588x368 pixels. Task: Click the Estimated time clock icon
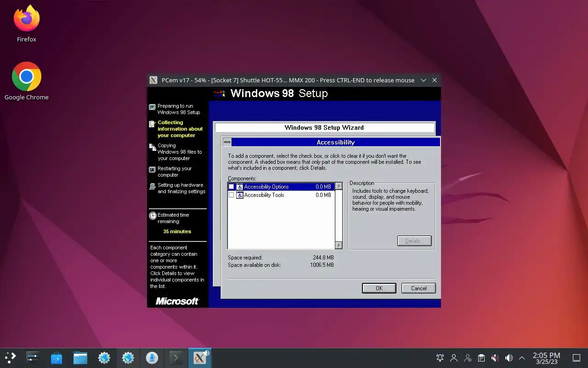[153, 215]
